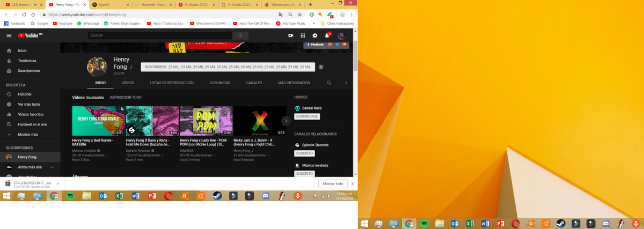Image resolution: width=644 pixels, height=229 pixels.
Task: Bookmark the page with the star icon
Action: (x=299, y=14)
